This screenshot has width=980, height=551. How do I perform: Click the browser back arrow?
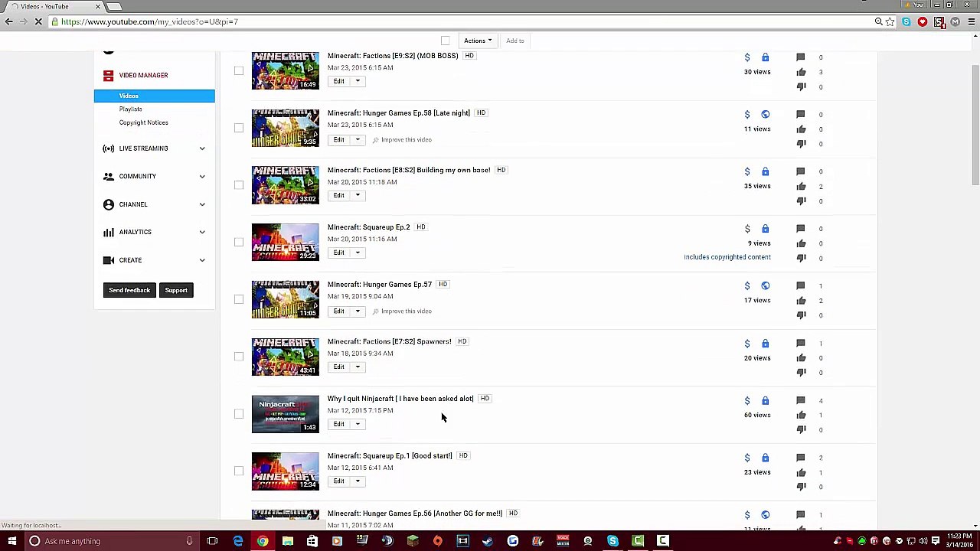coord(9,21)
